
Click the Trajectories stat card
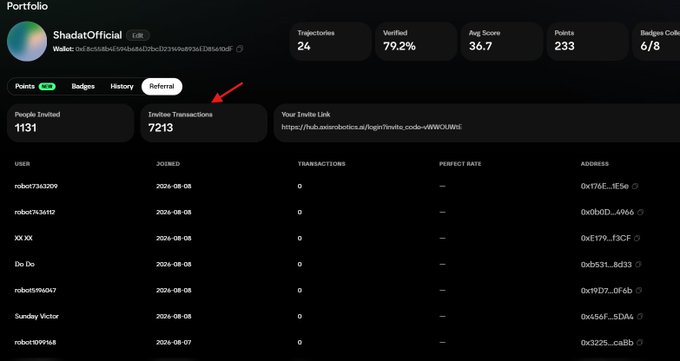(x=330, y=41)
